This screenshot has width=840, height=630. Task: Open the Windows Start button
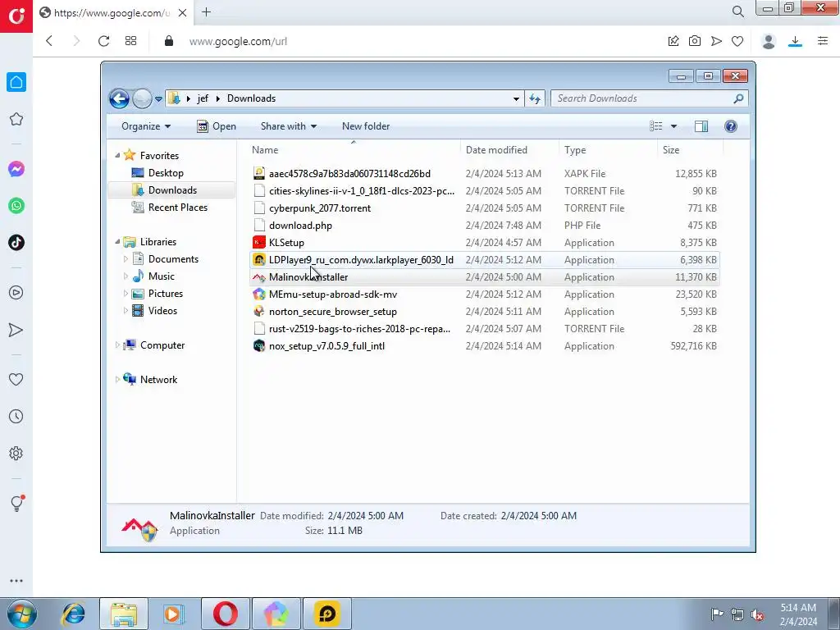22,614
